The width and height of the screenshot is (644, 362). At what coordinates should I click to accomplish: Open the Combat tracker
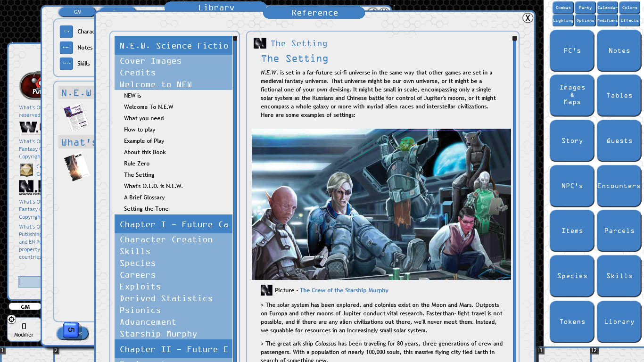tap(562, 8)
